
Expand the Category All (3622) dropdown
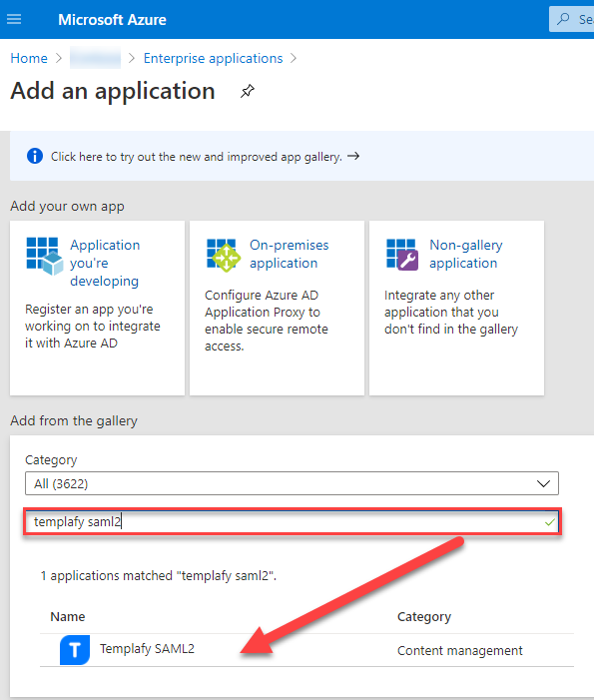point(292,483)
